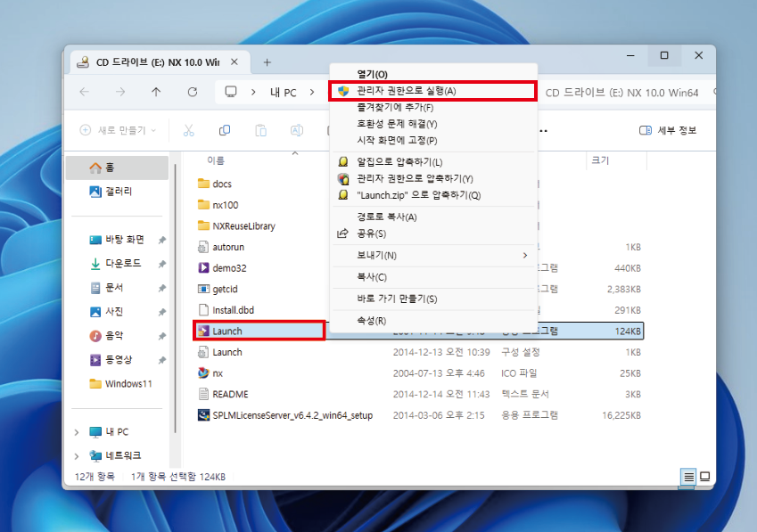Choose 관리자 권한으로 압축하기(Y)
757x532 pixels.
(x=433, y=178)
